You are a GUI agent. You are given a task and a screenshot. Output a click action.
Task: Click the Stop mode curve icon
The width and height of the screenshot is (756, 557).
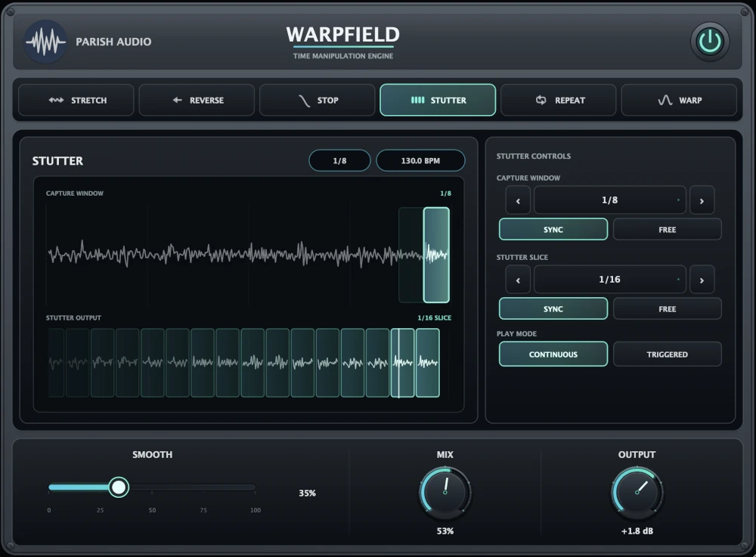pyautogui.click(x=304, y=101)
